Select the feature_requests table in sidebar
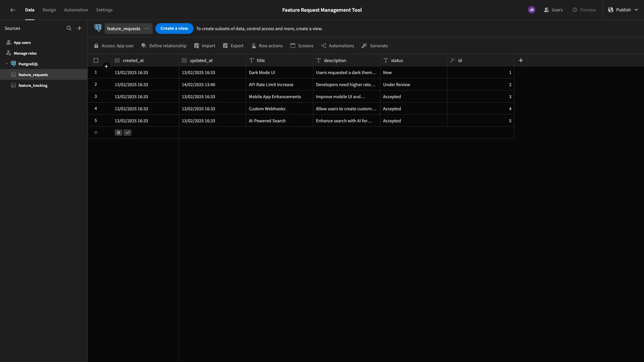Viewport: 644px width, 362px height. [44, 74]
